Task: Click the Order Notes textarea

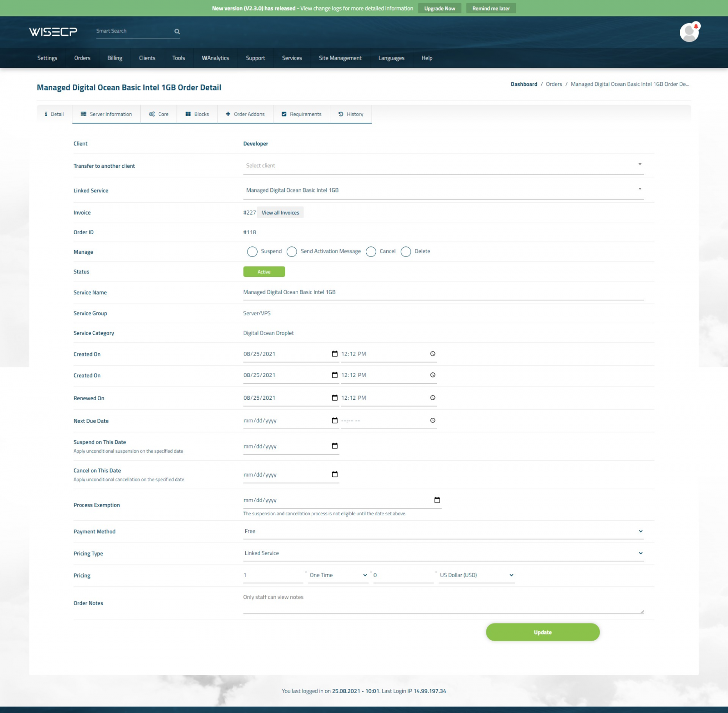Action: tap(444, 603)
